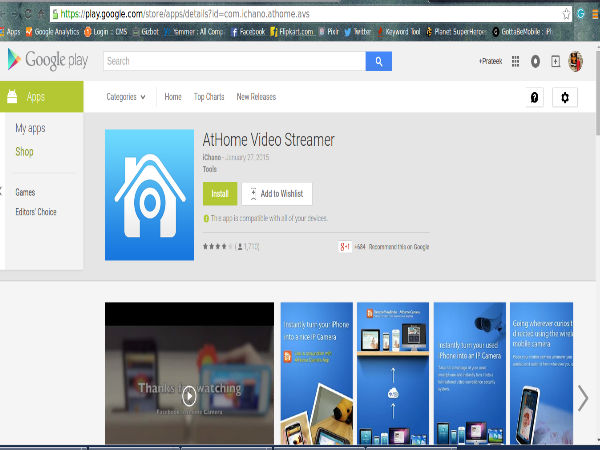Open the Top Charts tab
Screen dimensions: 600x450
pos(208,97)
